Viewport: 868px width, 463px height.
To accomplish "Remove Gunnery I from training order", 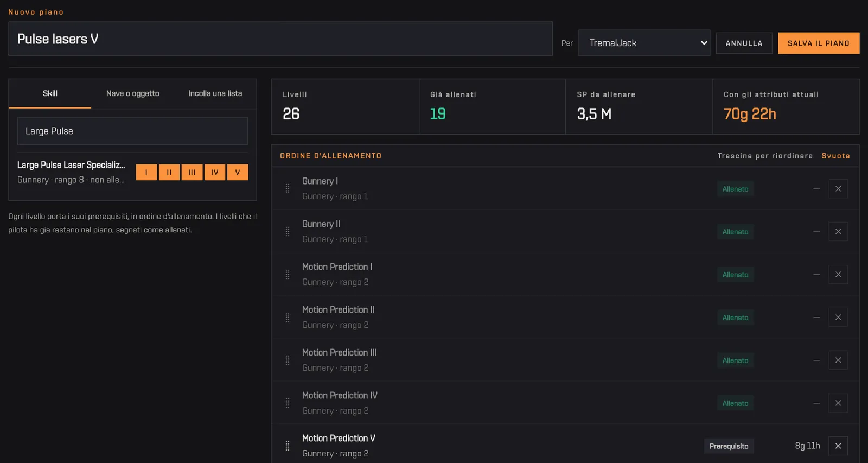I will click(838, 189).
